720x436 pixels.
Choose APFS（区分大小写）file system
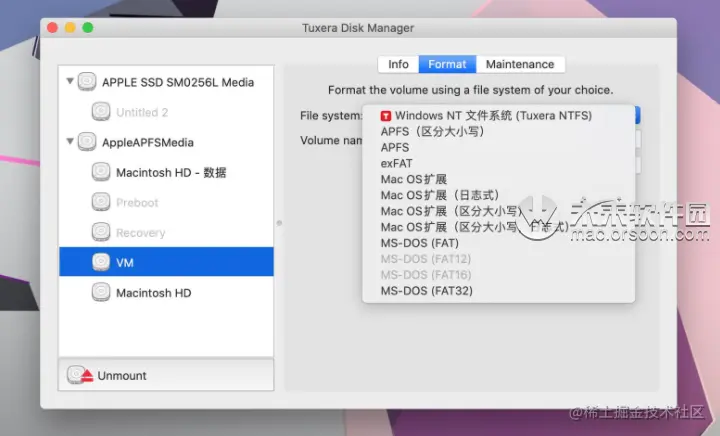click(498, 132)
